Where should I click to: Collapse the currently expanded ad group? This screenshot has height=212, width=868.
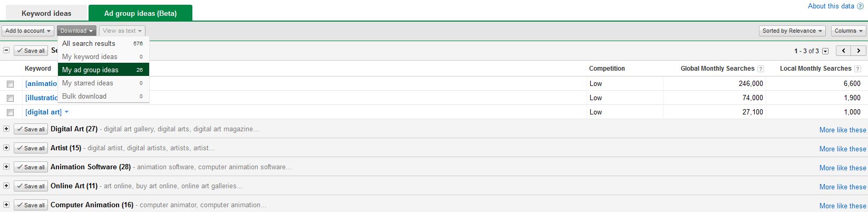6,50
